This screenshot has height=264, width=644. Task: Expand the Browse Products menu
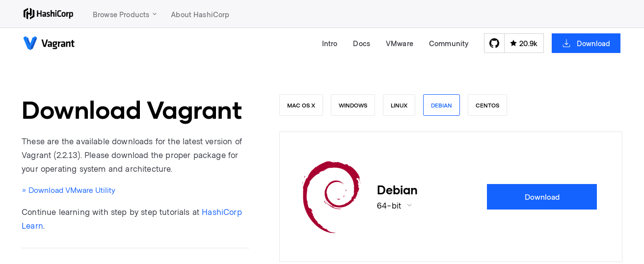[x=125, y=14]
